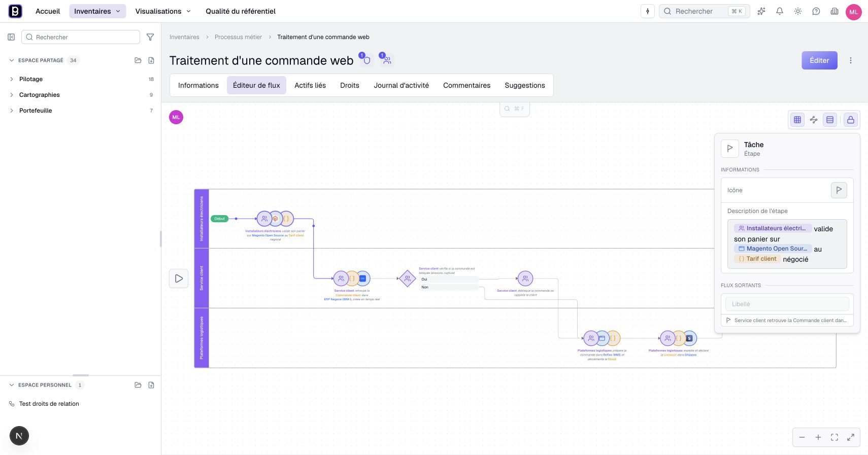The height and width of the screenshot is (455, 868).
Task: Collapse the left sidebar panel
Action: (x=11, y=37)
